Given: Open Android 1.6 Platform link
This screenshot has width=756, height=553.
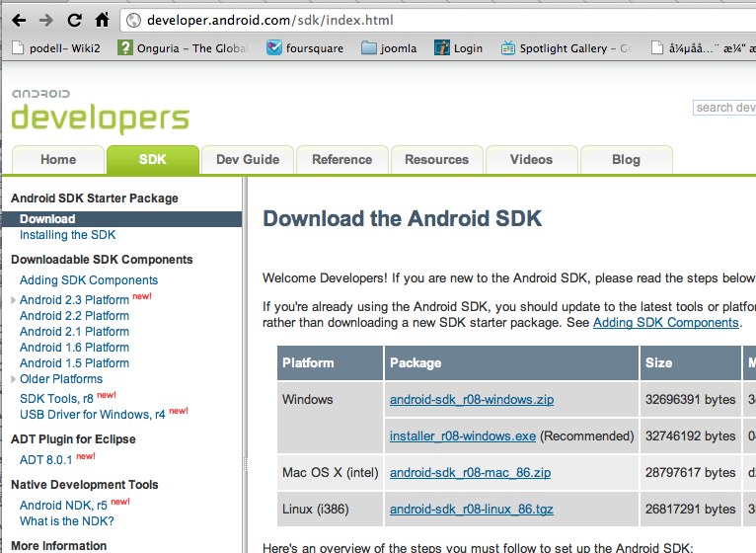Looking at the screenshot, I should [x=74, y=348].
